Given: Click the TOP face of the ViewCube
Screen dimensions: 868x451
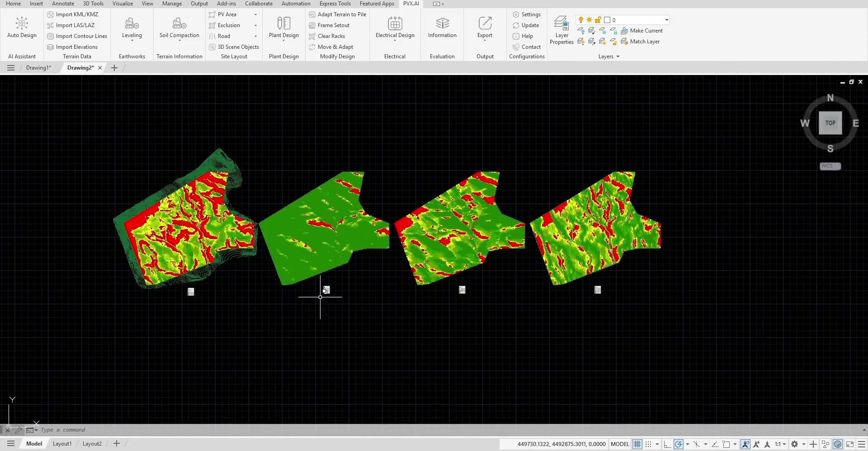Looking at the screenshot, I should coord(830,123).
